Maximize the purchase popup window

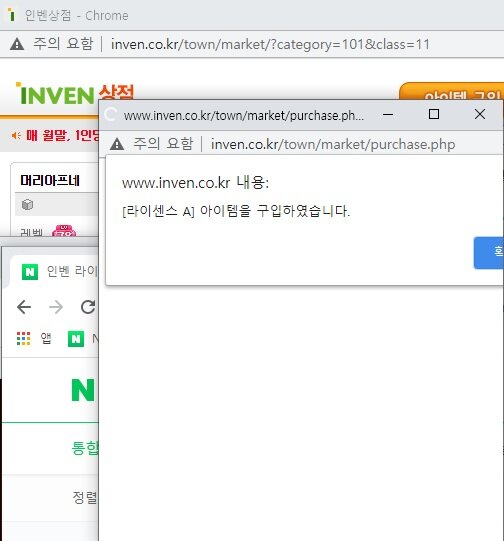pyautogui.click(x=434, y=114)
